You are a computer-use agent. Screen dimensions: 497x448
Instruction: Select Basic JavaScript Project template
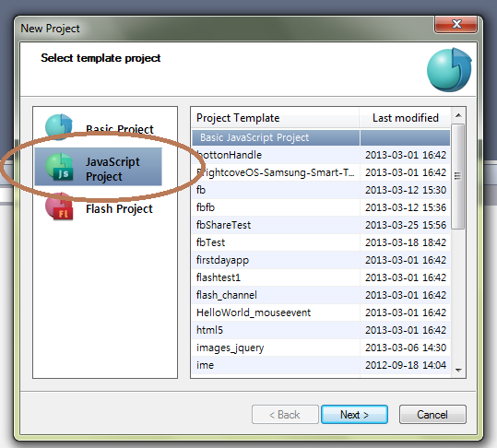(321, 137)
